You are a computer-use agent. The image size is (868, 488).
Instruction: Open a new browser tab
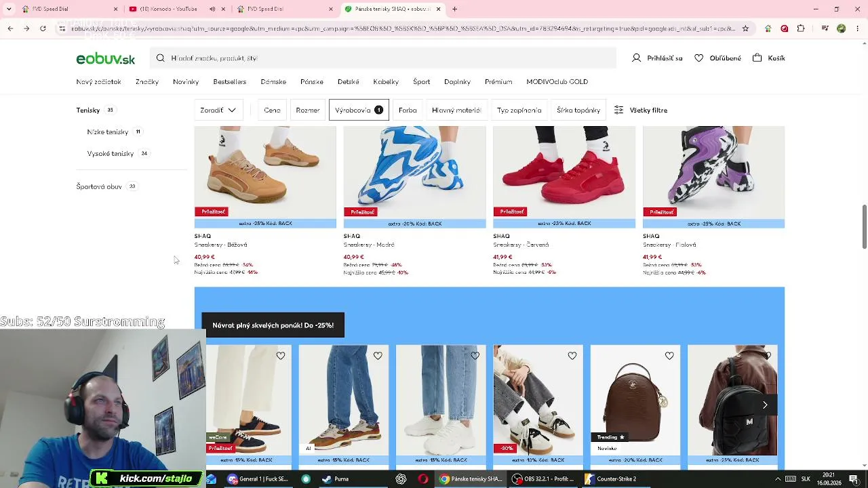[x=454, y=9]
